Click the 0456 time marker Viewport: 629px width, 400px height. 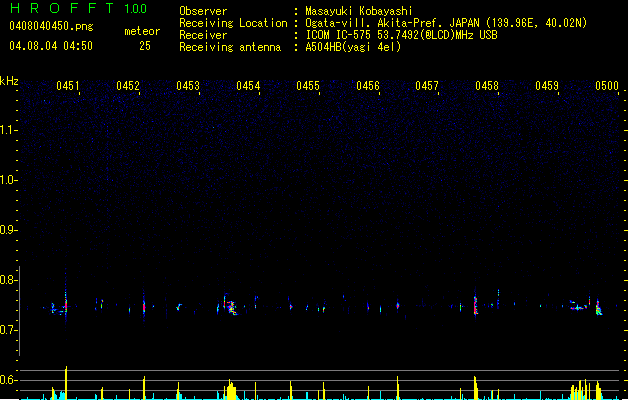(x=368, y=86)
